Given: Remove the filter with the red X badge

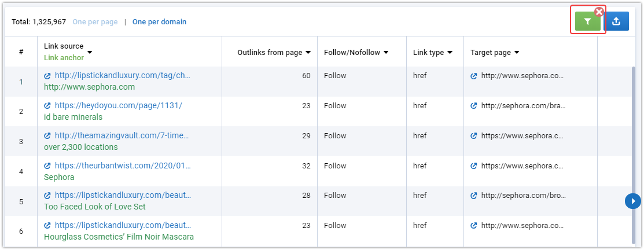Looking at the screenshot, I should pyautogui.click(x=599, y=12).
